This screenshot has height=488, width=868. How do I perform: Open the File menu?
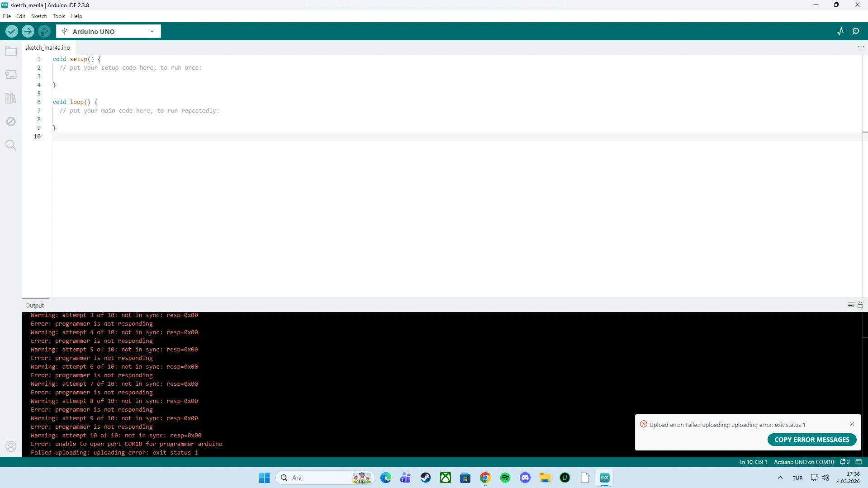(7, 16)
